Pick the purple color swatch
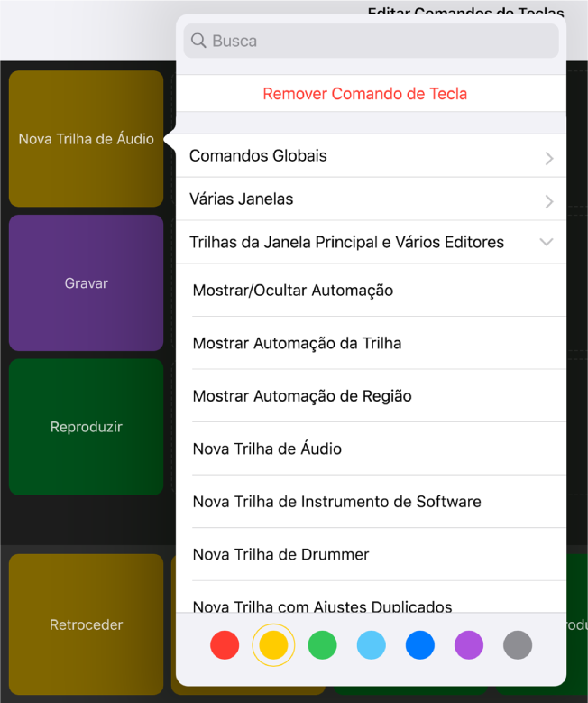 tap(469, 645)
